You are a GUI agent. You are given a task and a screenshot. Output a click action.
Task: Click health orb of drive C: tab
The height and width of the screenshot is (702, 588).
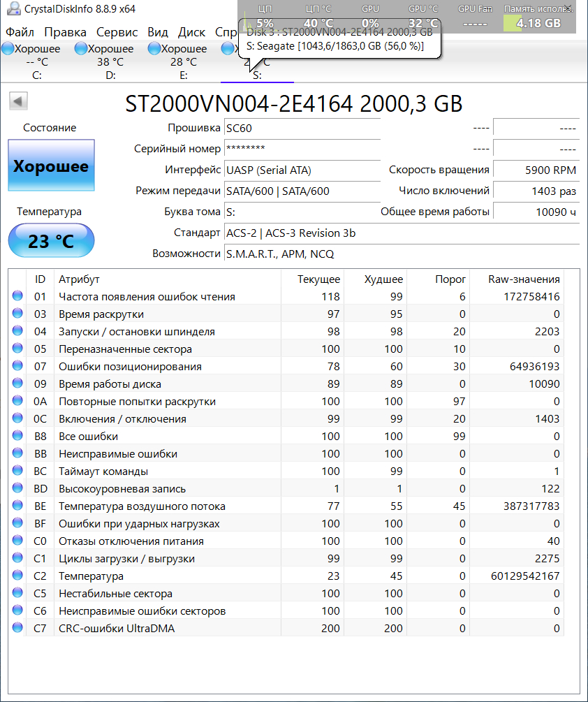pos(8,48)
